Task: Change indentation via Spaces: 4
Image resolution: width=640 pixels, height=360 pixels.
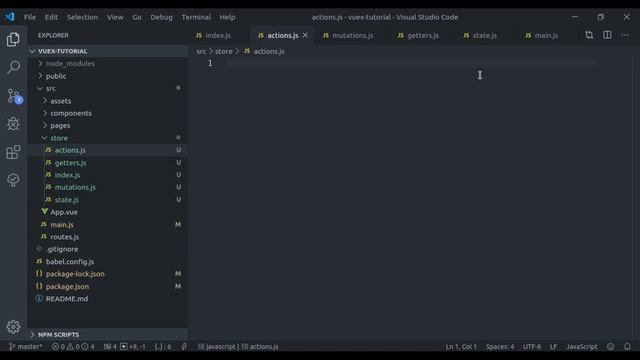Action: [500, 347]
